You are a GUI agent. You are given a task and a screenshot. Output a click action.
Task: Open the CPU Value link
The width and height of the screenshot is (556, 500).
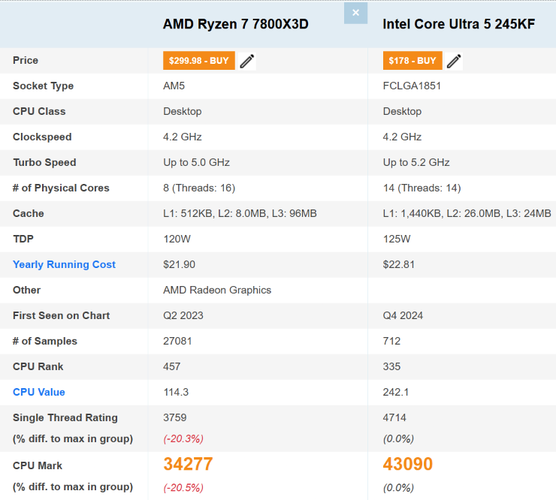tap(39, 392)
